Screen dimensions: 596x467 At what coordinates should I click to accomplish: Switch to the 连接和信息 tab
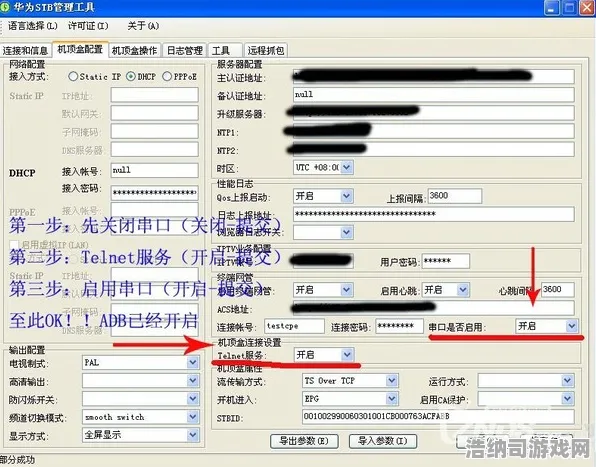tap(25, 51)
